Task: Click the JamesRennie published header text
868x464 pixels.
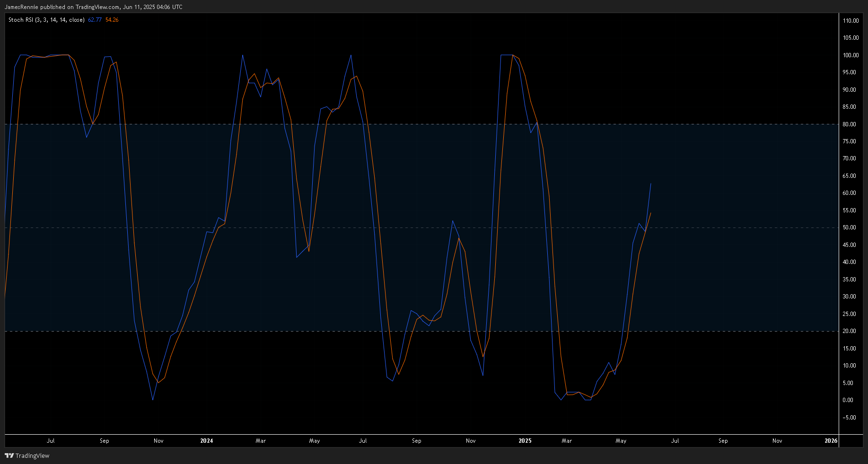Action: (x=93, y=7)
